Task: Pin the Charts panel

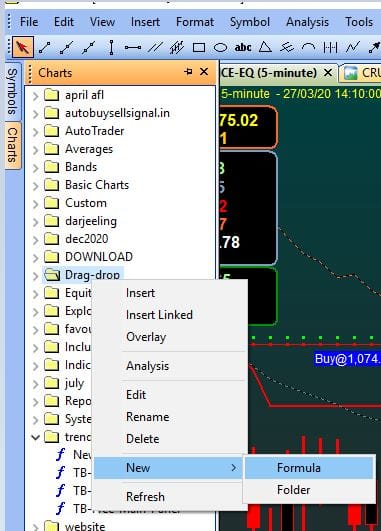Action: pyautogui.click(x=188, y=72)
